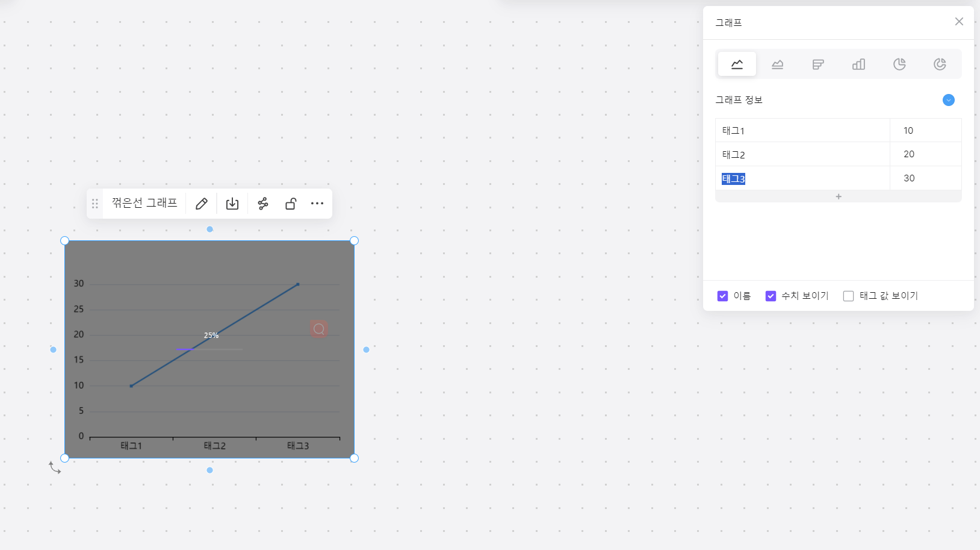Edit the value 10 cell
Screen dimensions: 980x550
[926, 130]
